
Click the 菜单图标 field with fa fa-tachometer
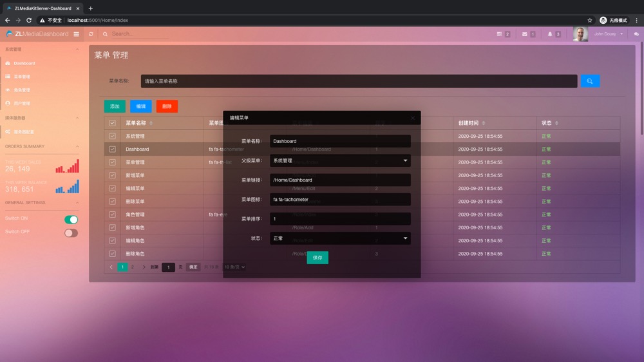click(340, 199)
